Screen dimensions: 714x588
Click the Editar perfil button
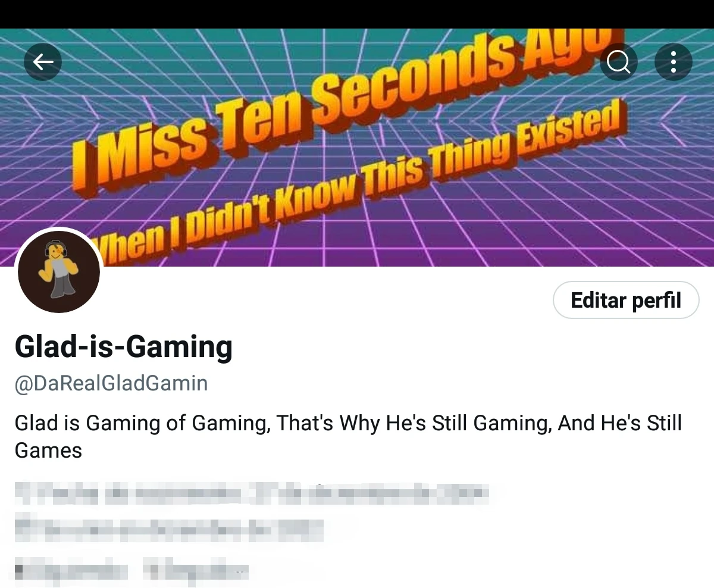pos(626,300)
